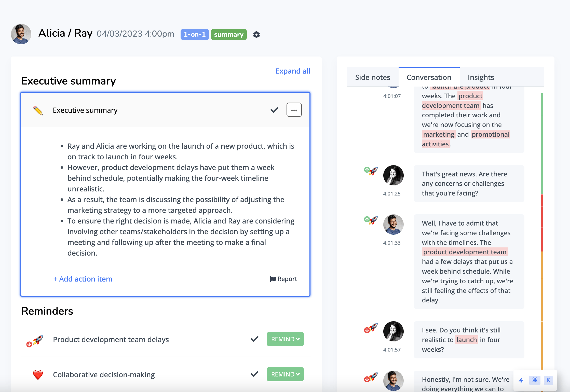Image resolution: width=570 pixels, height=392 pixels.
Task: Open meeting settings gear icon
Action: coord(256,34)
